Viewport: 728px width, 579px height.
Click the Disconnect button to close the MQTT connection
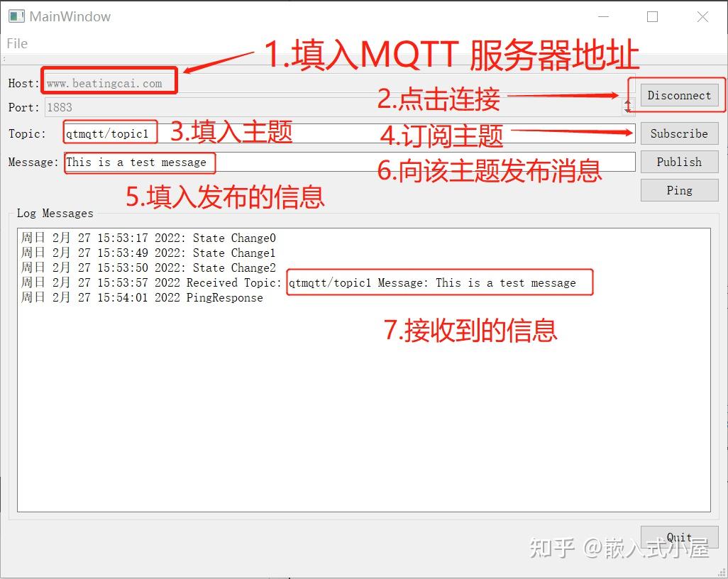point(678,94)
